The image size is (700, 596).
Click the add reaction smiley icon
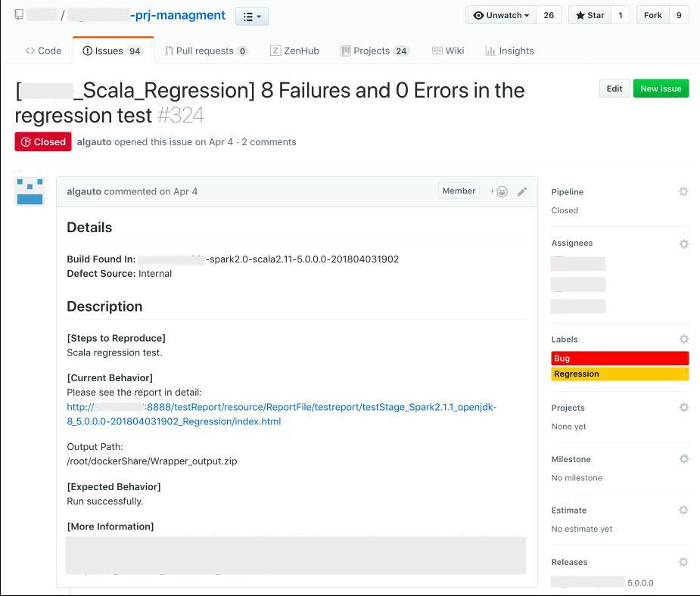(x=499, y=191)
